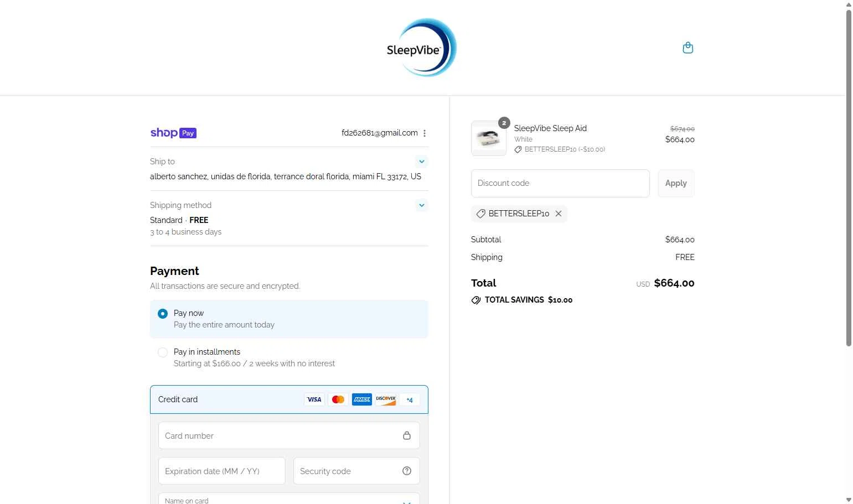Click the SleepVibe Sleep Aid product thumbnail
The width and height of the screenshot is (853, 504).
tap(489, 138)
